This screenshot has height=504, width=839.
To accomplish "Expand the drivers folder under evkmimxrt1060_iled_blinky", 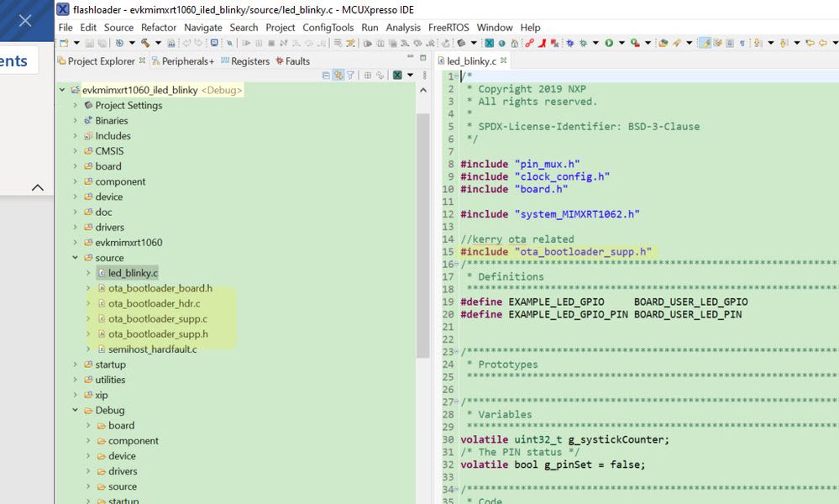I will coord(76,227).
